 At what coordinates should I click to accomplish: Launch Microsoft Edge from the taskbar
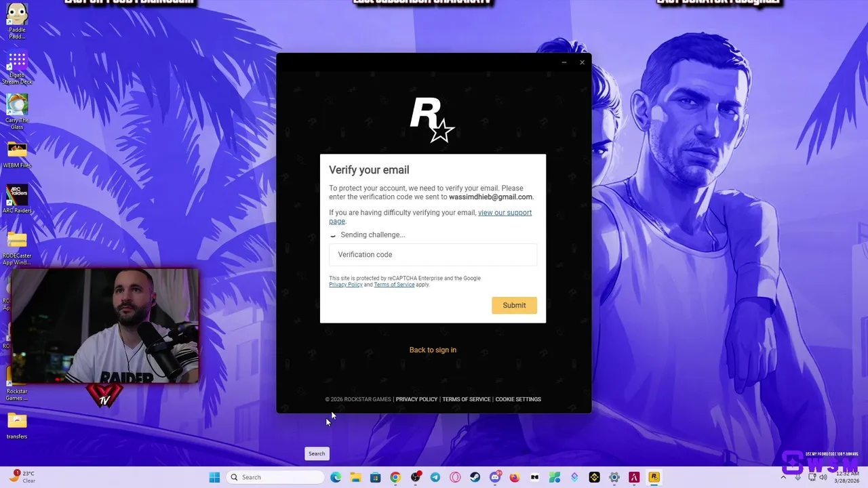[336, 477]
